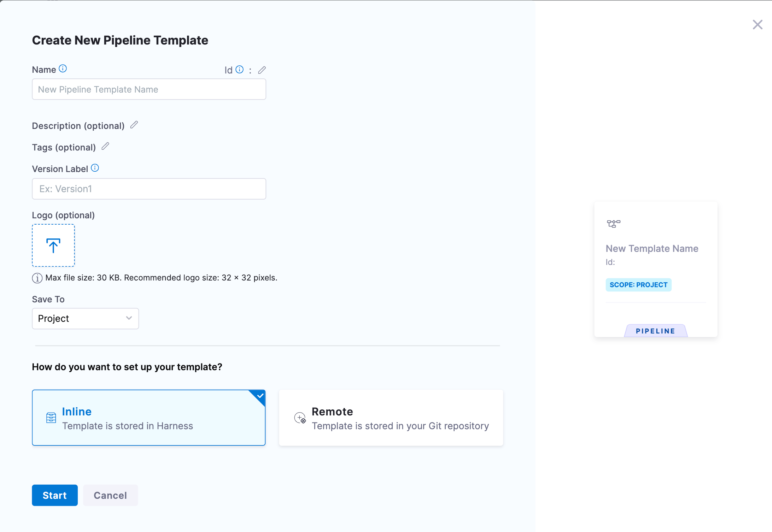Viewport: 772px width, 532px height.
Task: Click Description edit pencil icon
Action: point(134,125)
